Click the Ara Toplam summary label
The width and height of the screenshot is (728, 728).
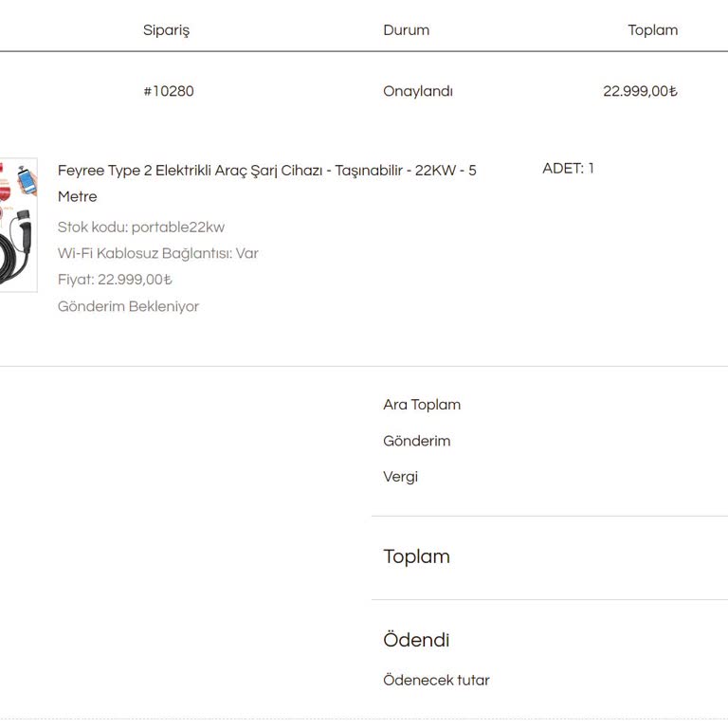422,405
